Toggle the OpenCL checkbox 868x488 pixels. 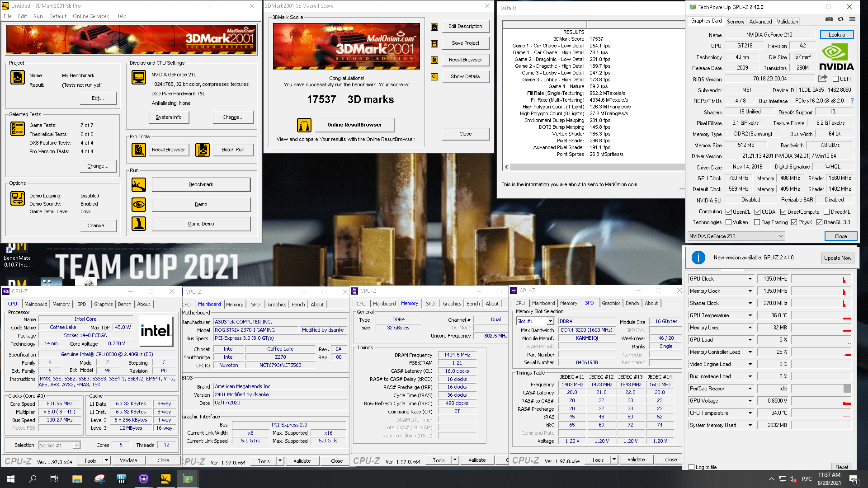[728, 212]
